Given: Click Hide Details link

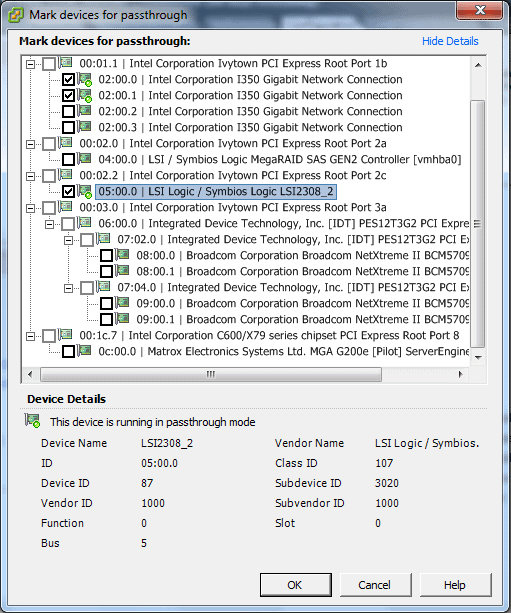Looking at the screenshot, I should 450,41.
